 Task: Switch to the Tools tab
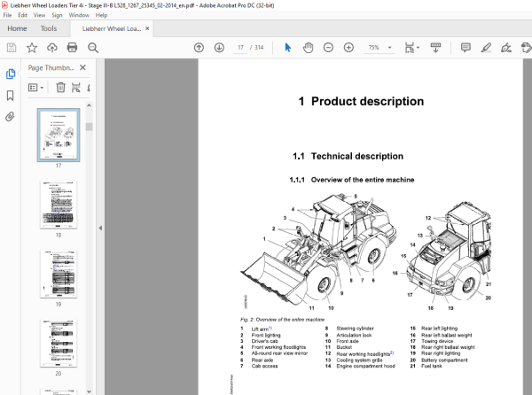(x=49, y=29)
